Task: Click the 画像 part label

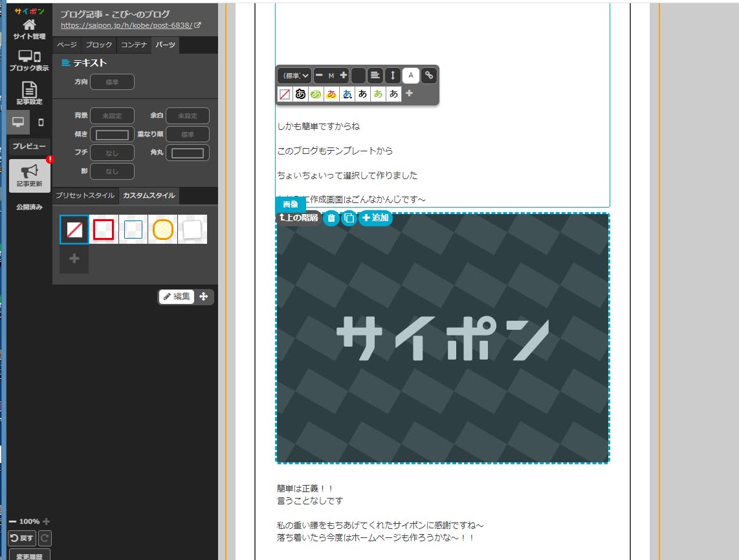Action: 291,204
